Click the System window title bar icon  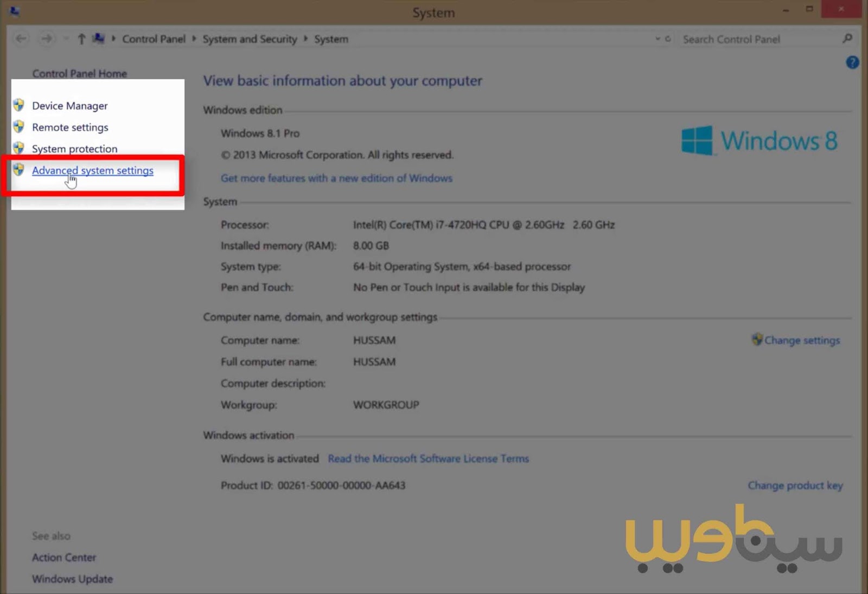pos(15,11)
